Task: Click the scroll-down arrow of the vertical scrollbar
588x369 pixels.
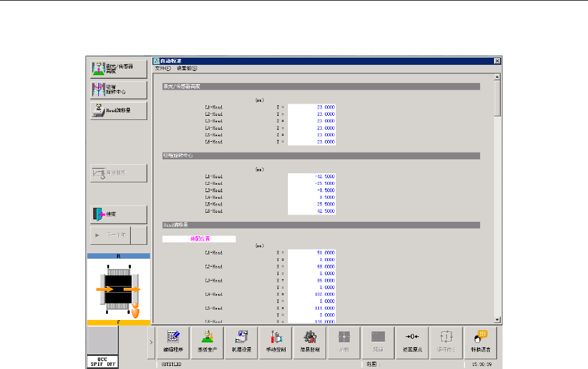Action: [x=497, y=320]
